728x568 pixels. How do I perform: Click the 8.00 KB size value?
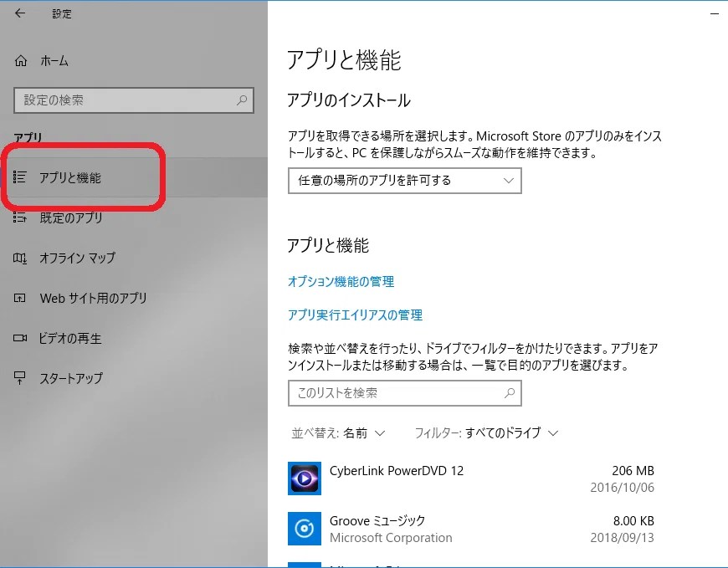[x=633, y=520]
